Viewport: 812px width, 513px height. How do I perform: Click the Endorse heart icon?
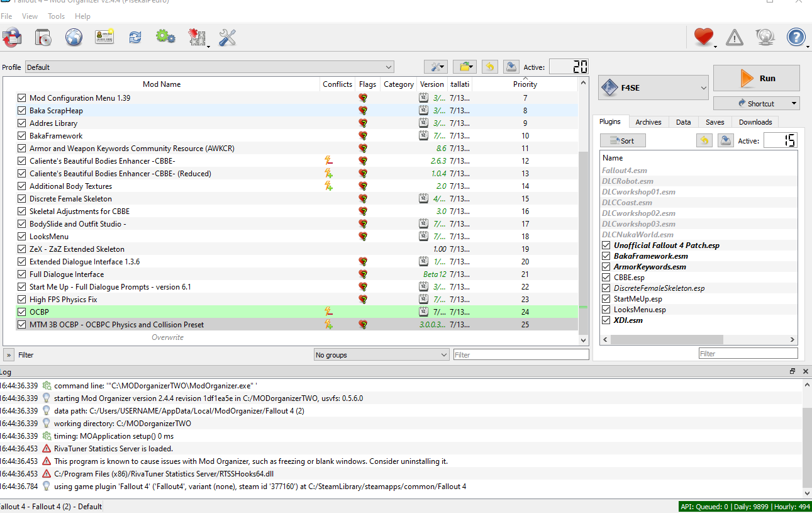click(x=703, y=38)
